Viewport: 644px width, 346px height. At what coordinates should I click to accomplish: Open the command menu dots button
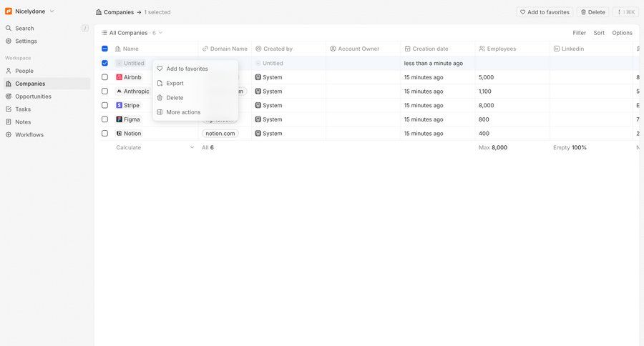pyautogui.click(x=626, y=12)
